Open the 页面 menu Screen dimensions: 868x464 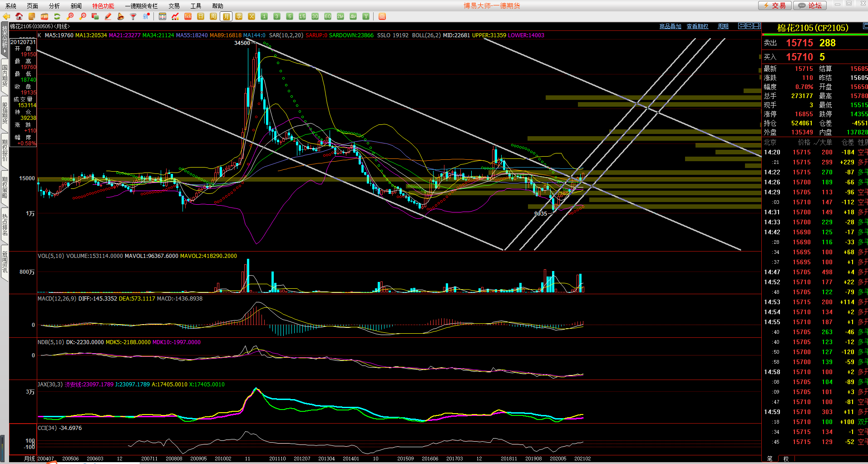[33, 6]
